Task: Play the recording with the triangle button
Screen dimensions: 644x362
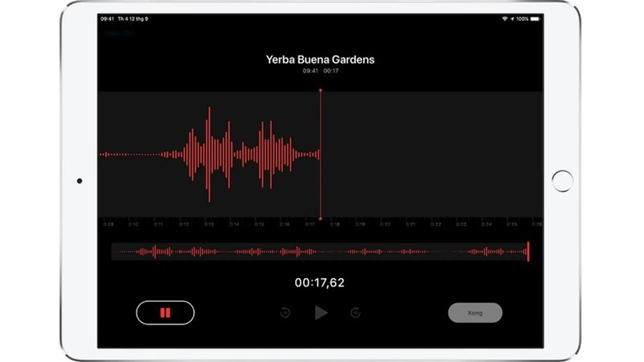Action: click(x=321, y=313)
